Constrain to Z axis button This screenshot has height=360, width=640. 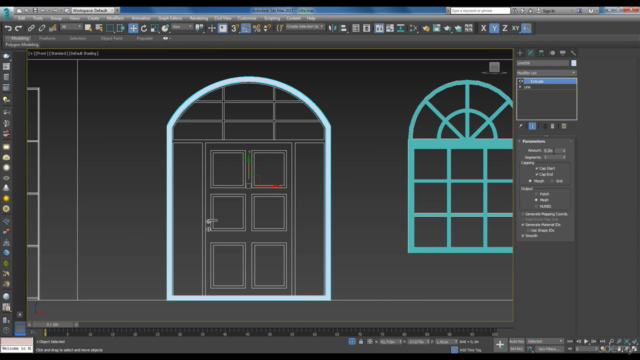[505, 28]
